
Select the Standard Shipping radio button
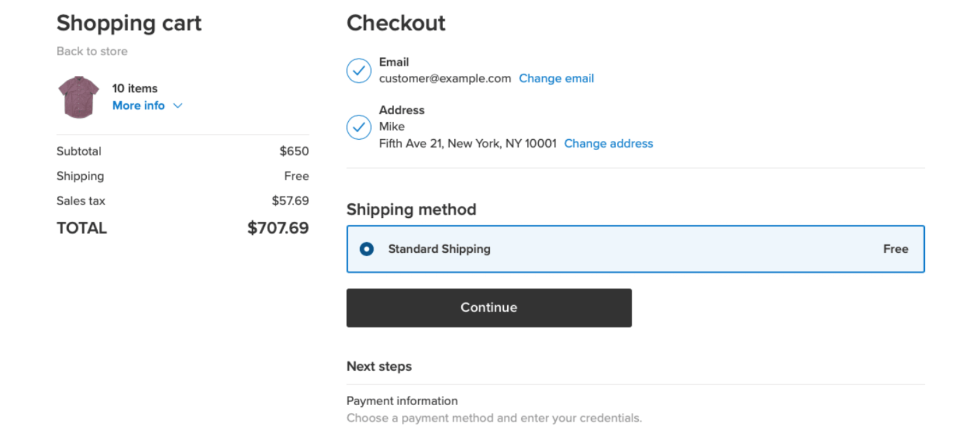(366, 249)
